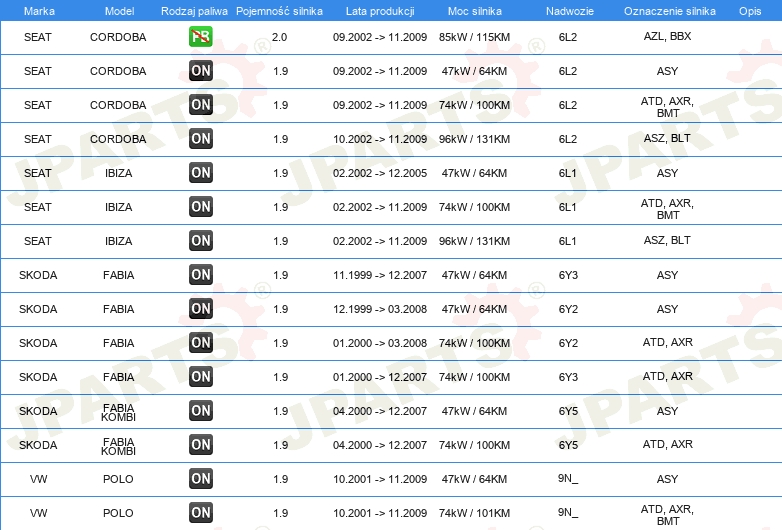This screenshot has width=782, height=530.
Task: Select the 11.1999 -> 12.2007 production date cell
Action: tap(380, 275)
